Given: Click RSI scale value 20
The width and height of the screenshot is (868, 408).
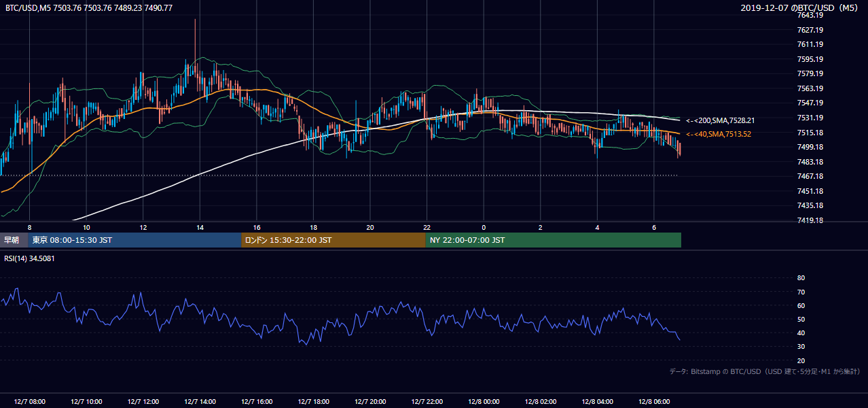Looking at the screenshot, I should point(801,360).
